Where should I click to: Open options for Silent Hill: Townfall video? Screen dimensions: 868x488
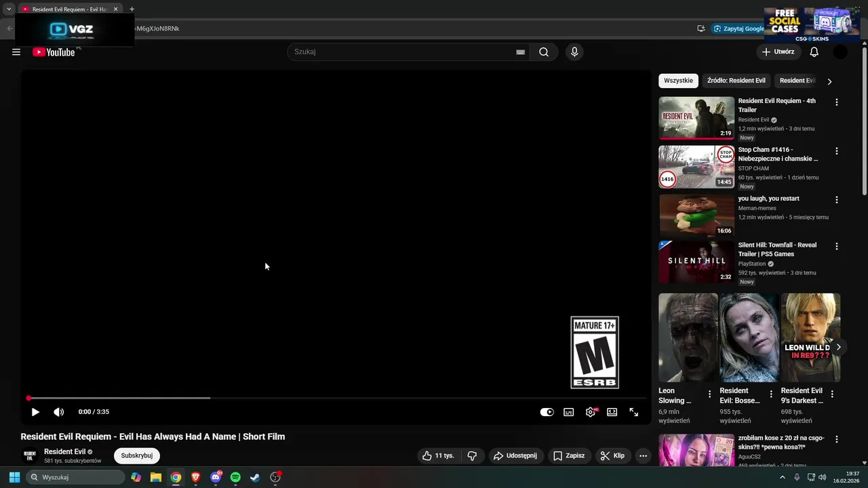(x=836, y=247)
